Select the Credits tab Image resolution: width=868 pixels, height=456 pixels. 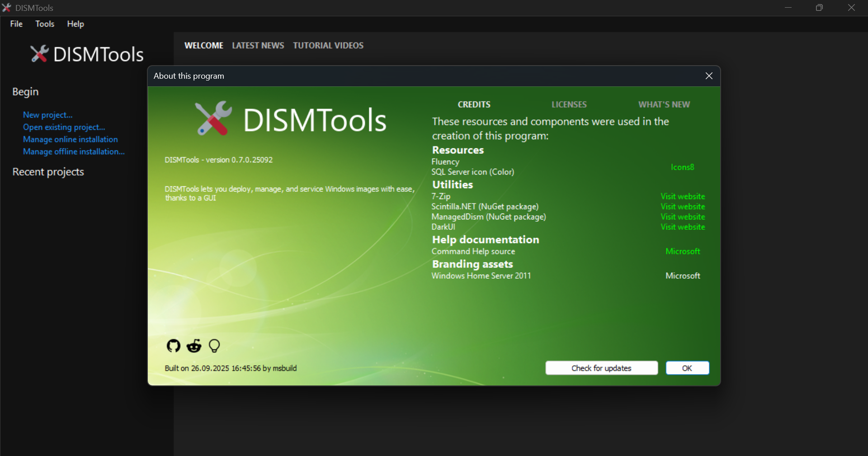[x=474, y=104]
